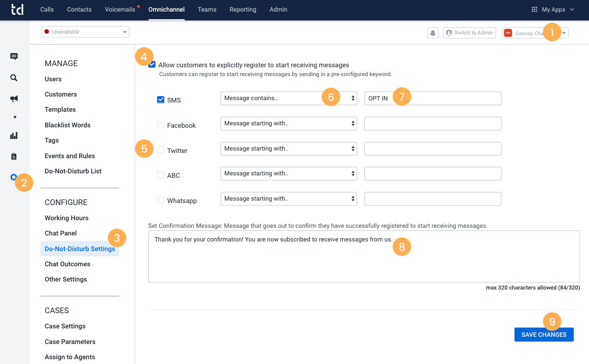Image resolution: width=589 pixels, height=364 pixels.
Task: Open the megaphone campaigns sidebar icon
Action: [14, 99]
